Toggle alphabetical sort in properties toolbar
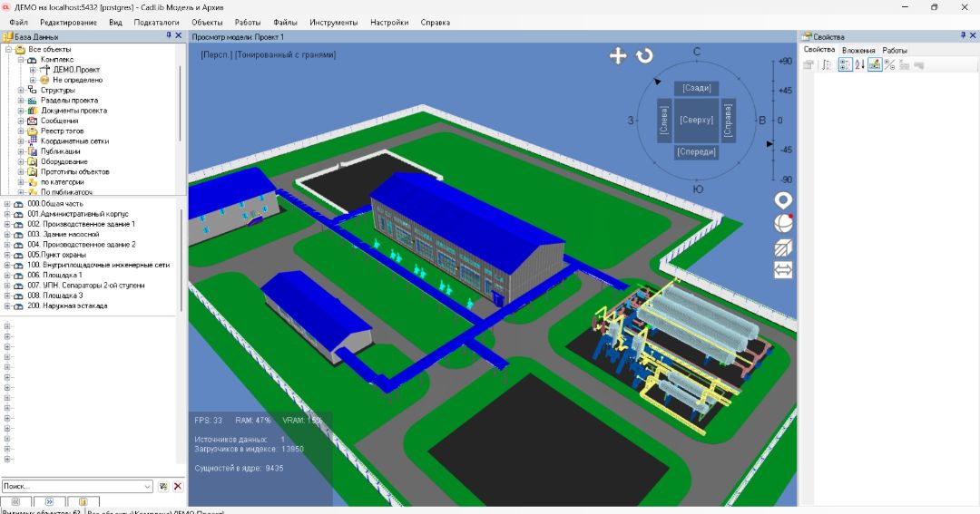The height and width of the screenshot is (514, 980). click(x=859, y=65)
